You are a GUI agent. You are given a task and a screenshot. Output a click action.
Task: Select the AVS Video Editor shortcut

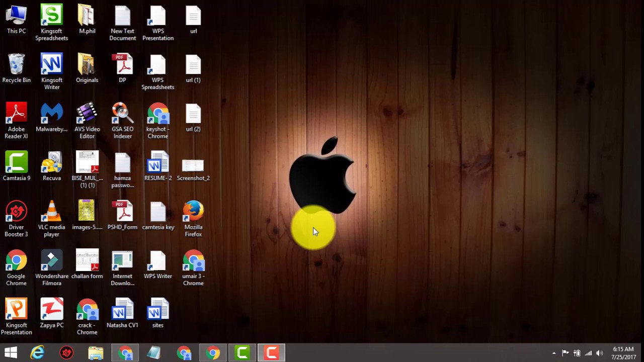(87, 121)
